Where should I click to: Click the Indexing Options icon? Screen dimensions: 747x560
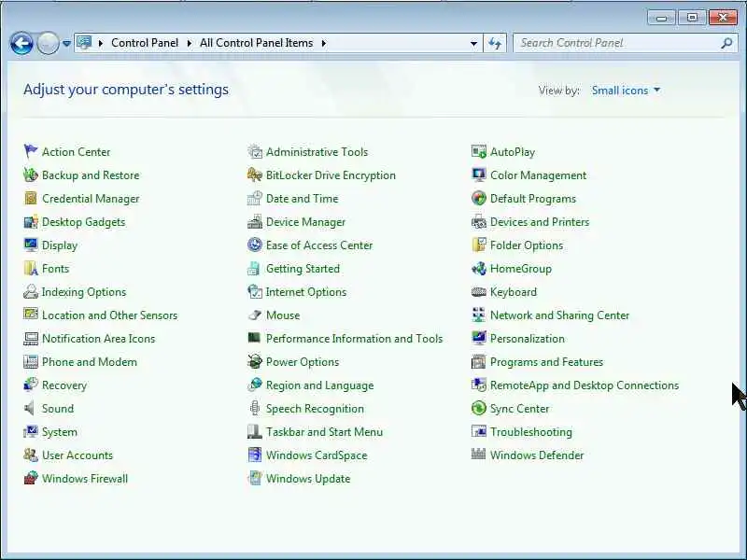tap(31, 291)
